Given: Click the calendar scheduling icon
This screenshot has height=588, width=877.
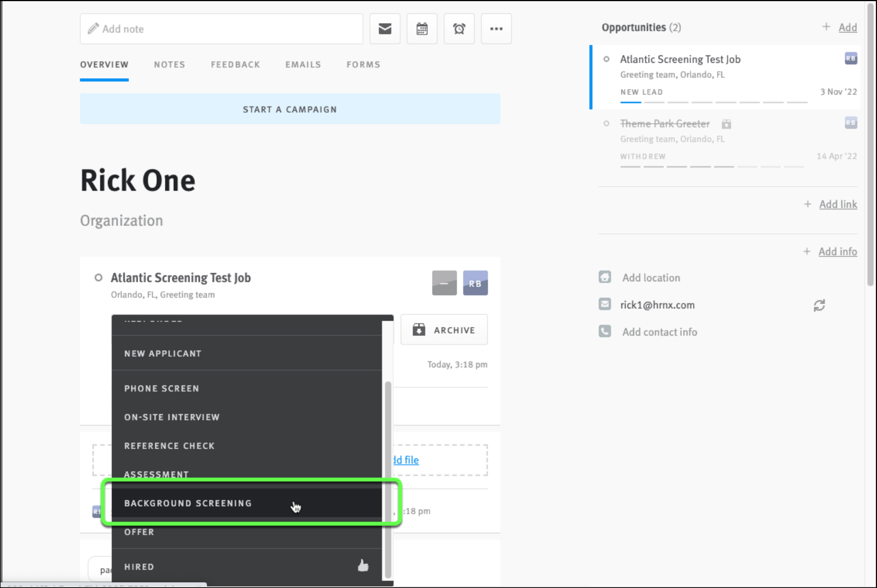Looking at the screenshot, I should point(421,29).
